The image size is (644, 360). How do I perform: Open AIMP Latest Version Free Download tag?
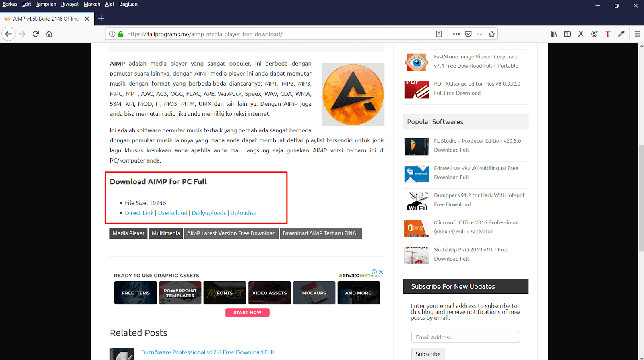tap(231, 233)
